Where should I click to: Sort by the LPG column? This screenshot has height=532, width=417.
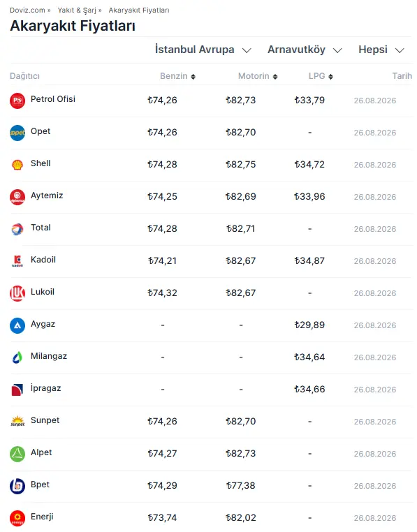coord(321,76)
